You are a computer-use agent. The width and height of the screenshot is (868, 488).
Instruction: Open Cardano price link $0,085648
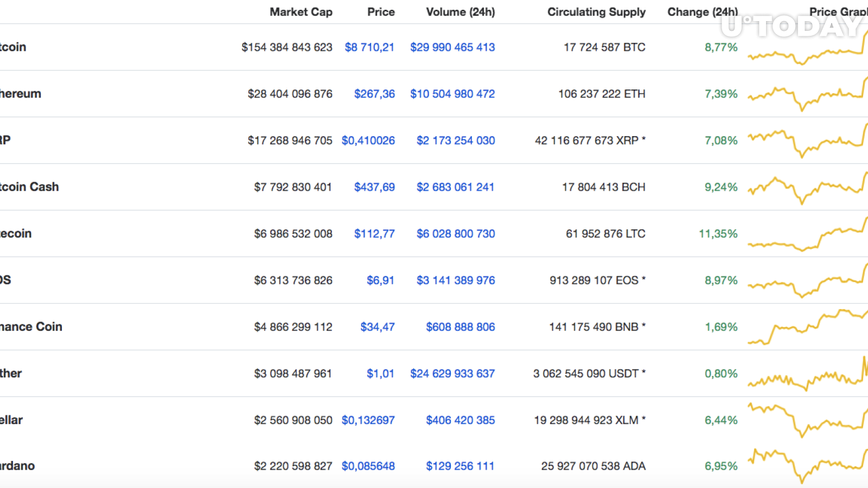point(368,466)
